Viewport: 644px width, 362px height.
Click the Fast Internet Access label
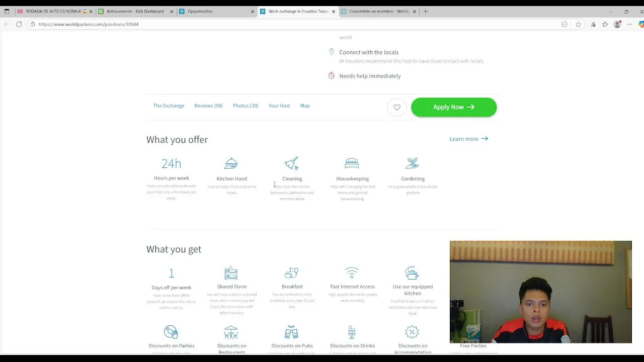[352, 287]
